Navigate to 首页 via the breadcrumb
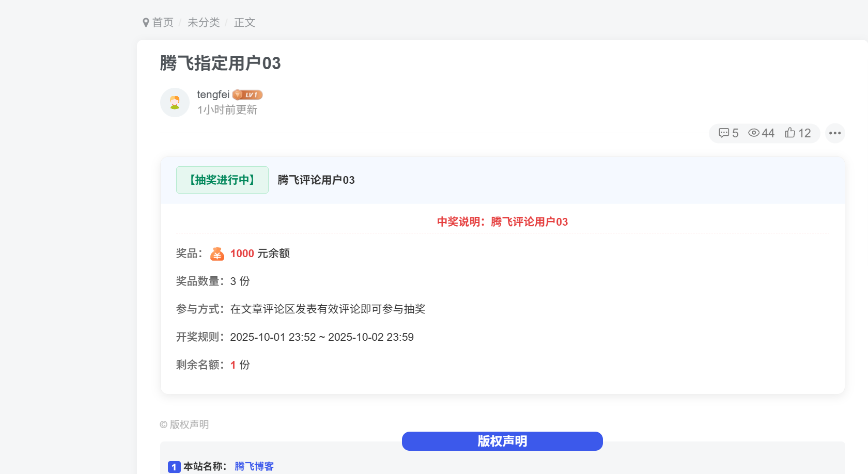 tap(162, 22)
